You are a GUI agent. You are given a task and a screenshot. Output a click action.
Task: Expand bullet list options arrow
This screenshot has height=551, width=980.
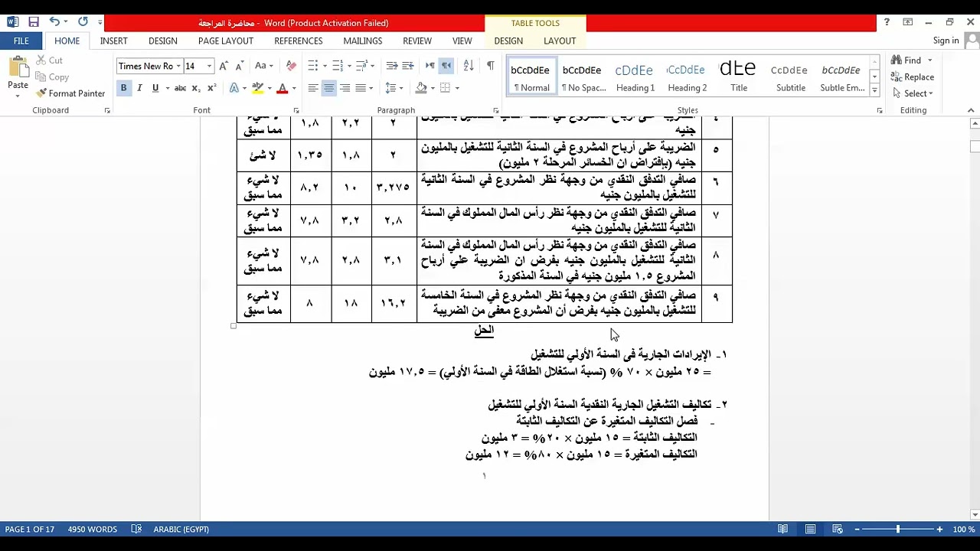click(x=325, y=66)
